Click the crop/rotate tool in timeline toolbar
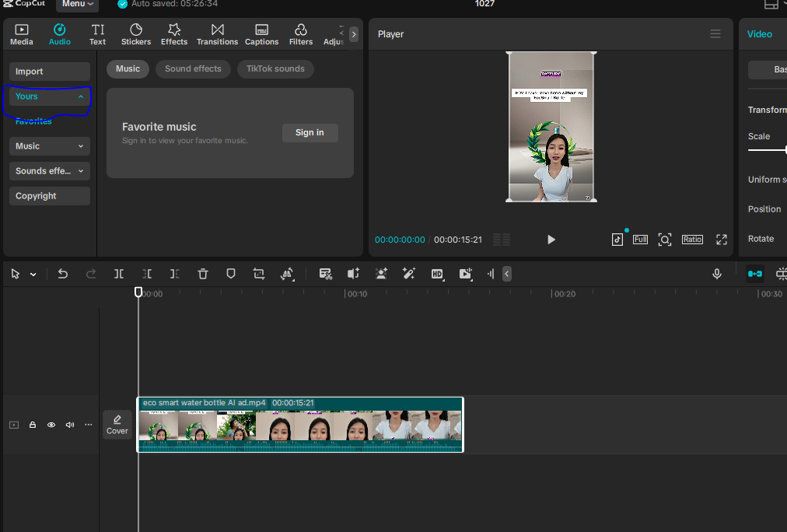The image size is (787, 532). (x=259, y=274)
